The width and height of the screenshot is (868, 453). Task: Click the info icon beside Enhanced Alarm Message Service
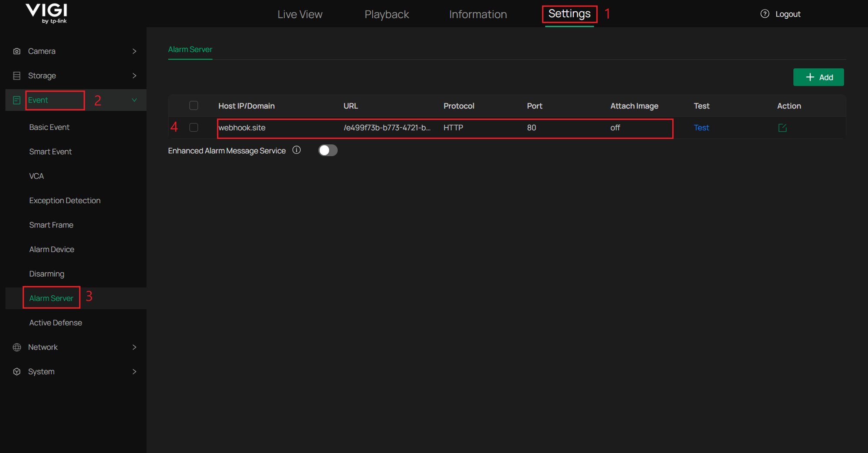point(296,150)
